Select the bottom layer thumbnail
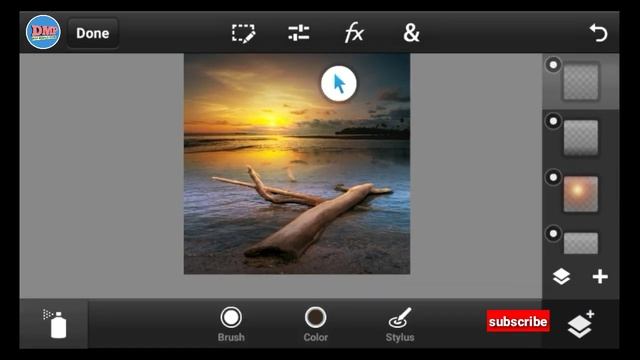The width and height of the screenshot is (640, 360). pyautogui.click(x=581, y=243)
